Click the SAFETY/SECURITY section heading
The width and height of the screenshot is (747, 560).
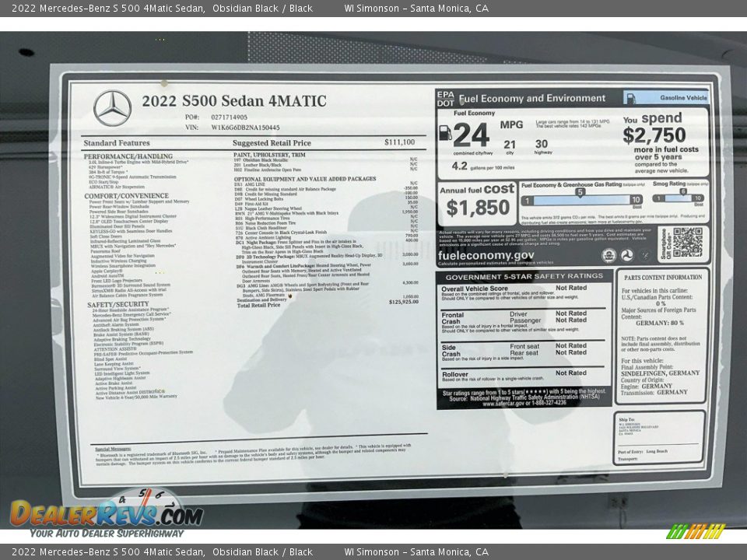click(117, 304)
